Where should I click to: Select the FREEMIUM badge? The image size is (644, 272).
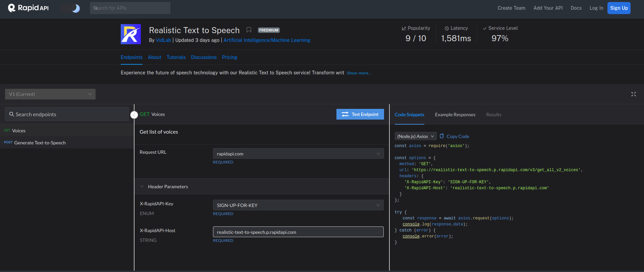269,30
